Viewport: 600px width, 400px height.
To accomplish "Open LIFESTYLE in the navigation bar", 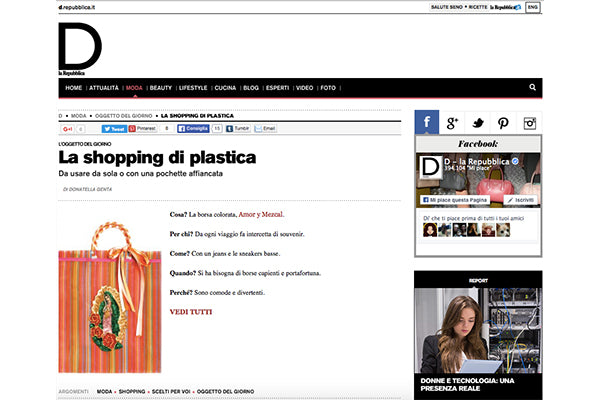I will click(x=193, y=88).
